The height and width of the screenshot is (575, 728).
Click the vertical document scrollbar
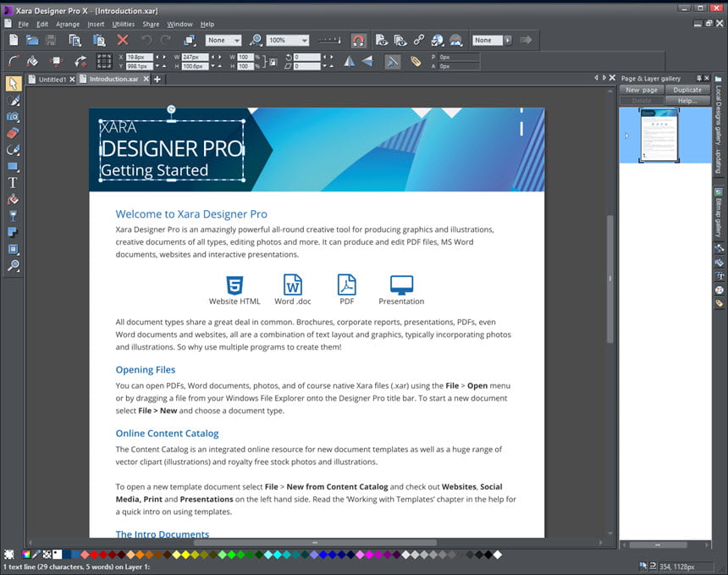click(x=610, y=279)
